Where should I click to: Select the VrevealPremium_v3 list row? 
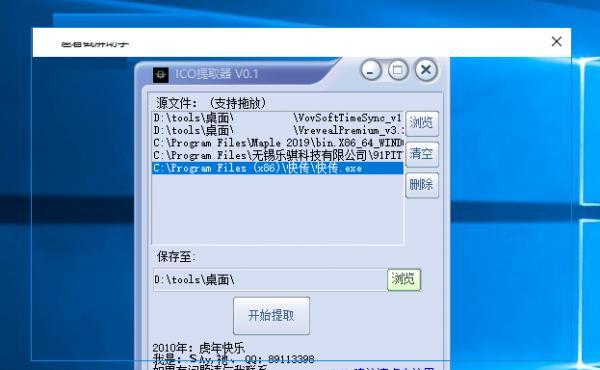coord(278,130)
